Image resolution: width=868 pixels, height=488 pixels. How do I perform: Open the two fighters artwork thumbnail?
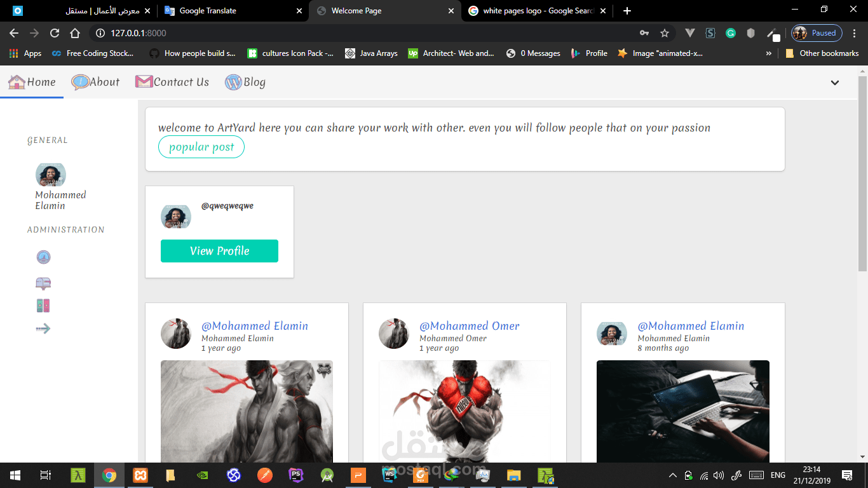[x=247, y=411]
